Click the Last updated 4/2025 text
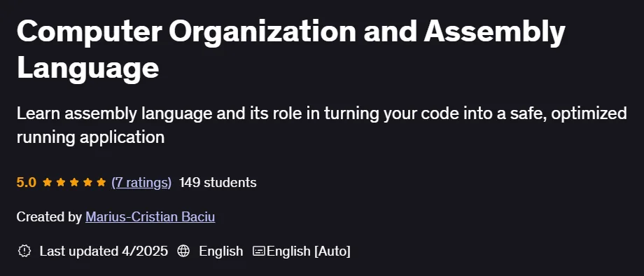 (x=104, y=251)
